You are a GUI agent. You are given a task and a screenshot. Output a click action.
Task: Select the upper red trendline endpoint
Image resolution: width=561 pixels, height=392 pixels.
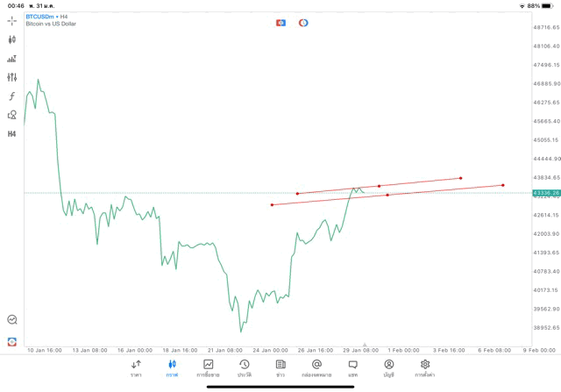460,178
